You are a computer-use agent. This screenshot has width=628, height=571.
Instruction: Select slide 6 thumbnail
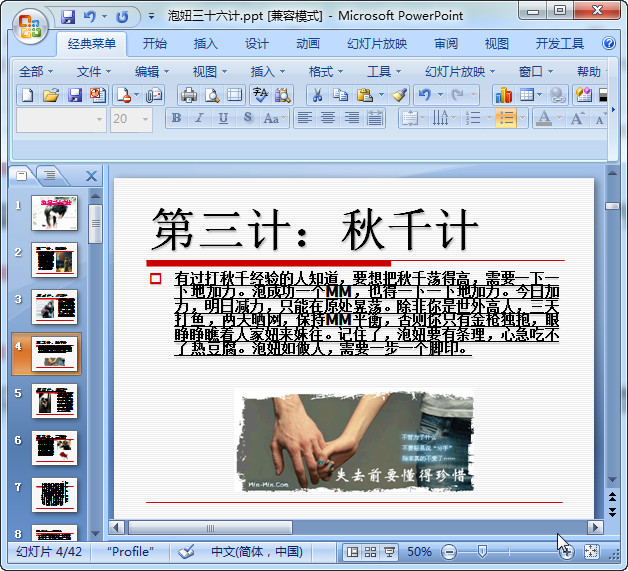(54, 448)
